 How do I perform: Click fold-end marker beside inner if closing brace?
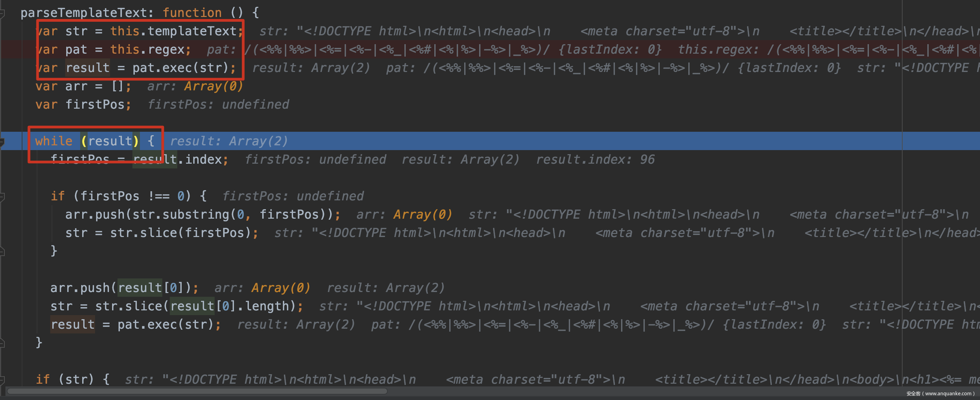2,251
